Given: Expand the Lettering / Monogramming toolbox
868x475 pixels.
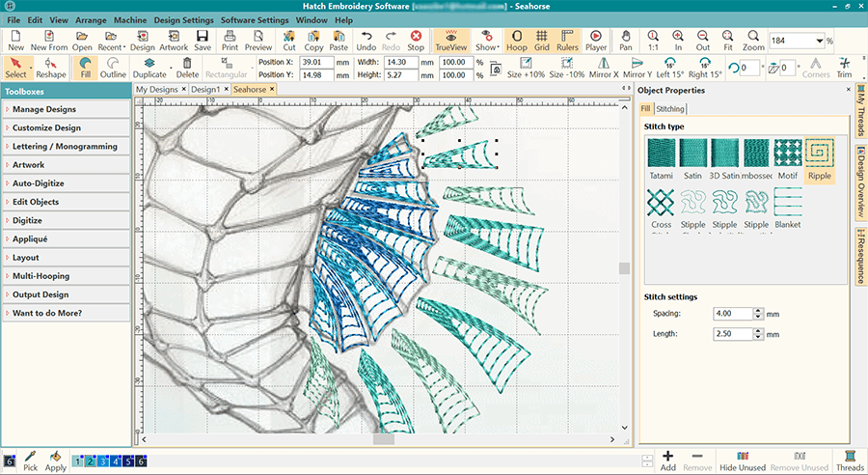Looking at the screenshot, I should click(x=66, y=147).
